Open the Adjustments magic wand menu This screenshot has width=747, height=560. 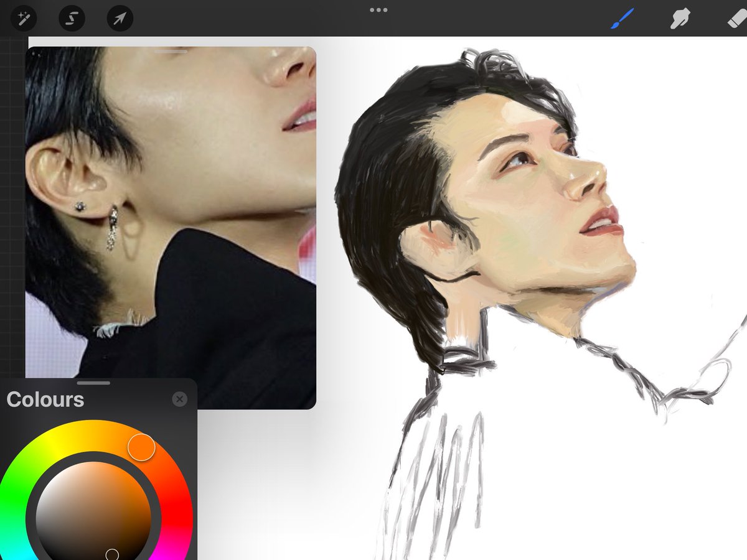24,18
